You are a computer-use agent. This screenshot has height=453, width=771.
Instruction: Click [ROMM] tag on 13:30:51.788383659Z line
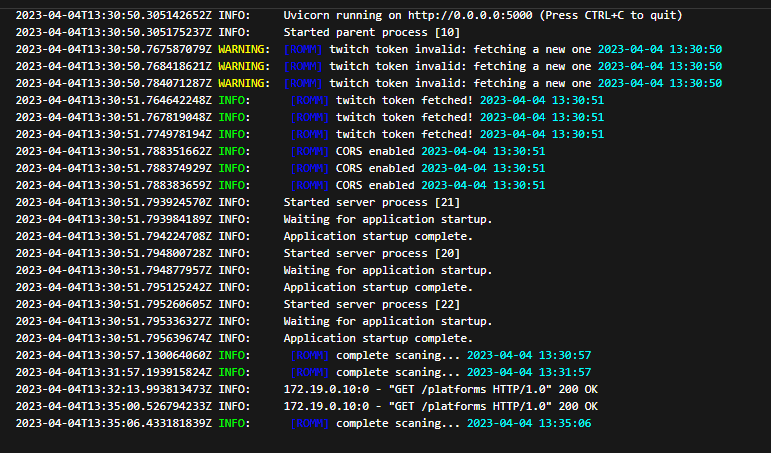(x=309, y=185)
